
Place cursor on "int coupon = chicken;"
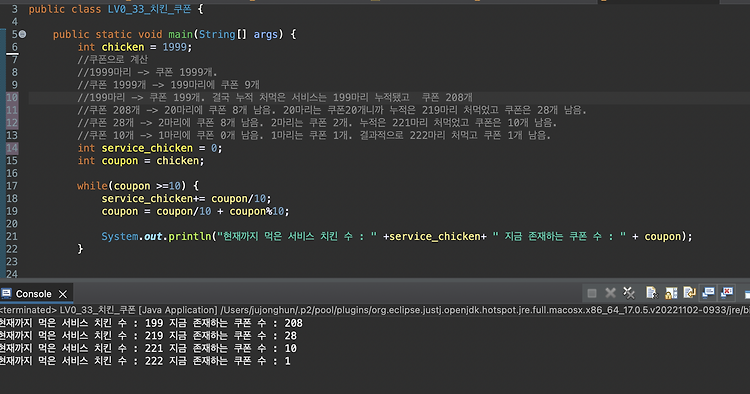tap(141, 161)
